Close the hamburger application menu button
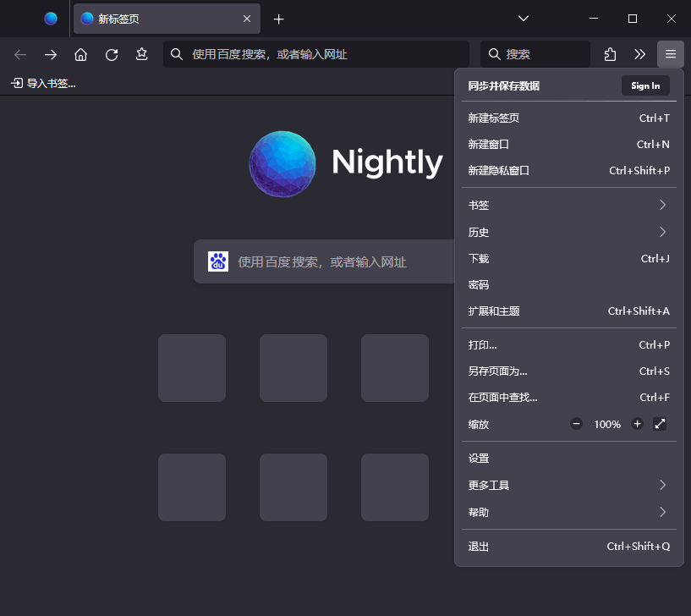The height and width of the screenshot is (616, 691). click(x=671, y=54)
